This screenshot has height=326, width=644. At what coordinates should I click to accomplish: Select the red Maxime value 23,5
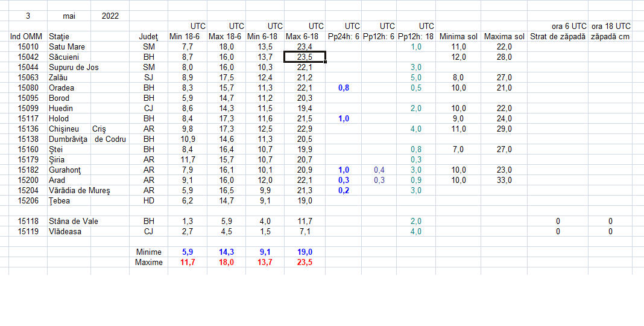point(305,263)
